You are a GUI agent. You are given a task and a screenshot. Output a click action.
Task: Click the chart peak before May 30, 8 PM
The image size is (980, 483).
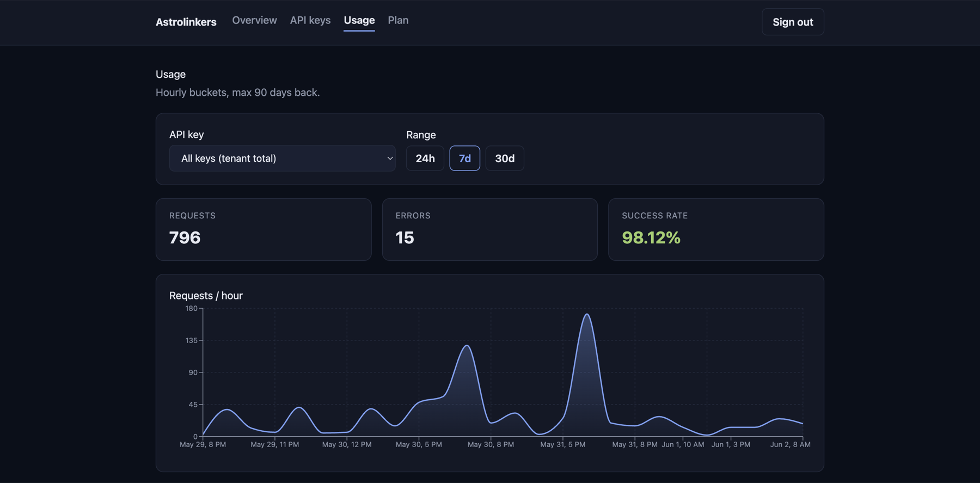pos(467,346)
